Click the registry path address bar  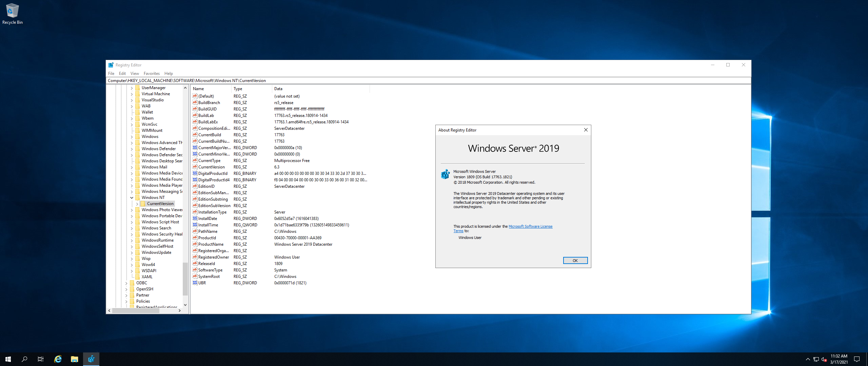[428, 81]
